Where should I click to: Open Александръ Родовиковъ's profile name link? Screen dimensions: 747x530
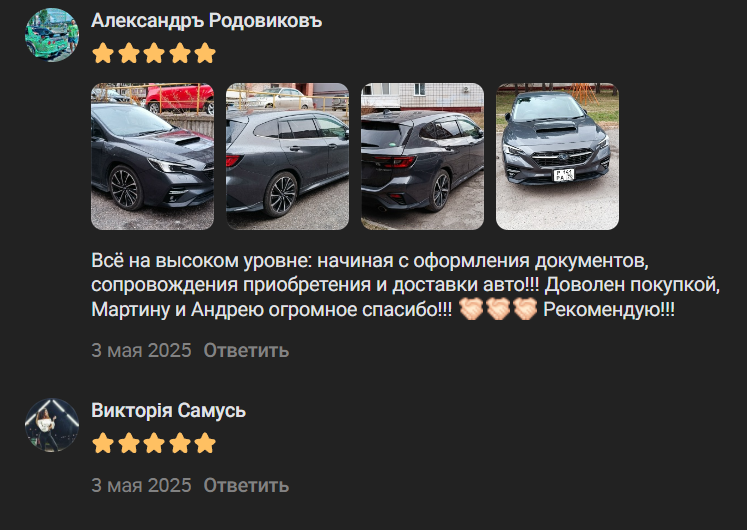click(207, 21)
